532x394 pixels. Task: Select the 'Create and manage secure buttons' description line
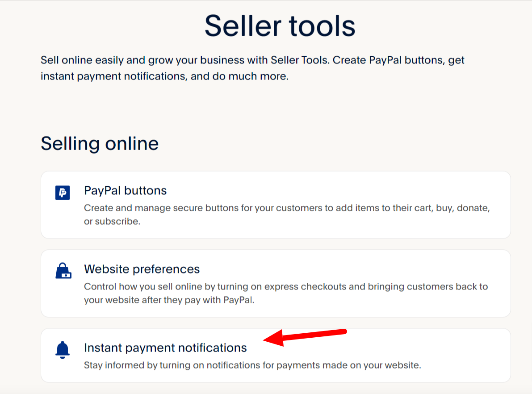(x=287, y=208)
